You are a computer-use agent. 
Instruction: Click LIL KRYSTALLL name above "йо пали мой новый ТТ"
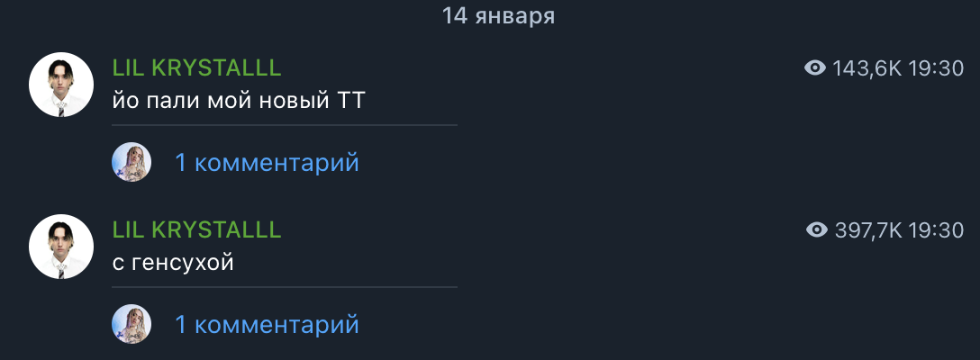(197, 68)
